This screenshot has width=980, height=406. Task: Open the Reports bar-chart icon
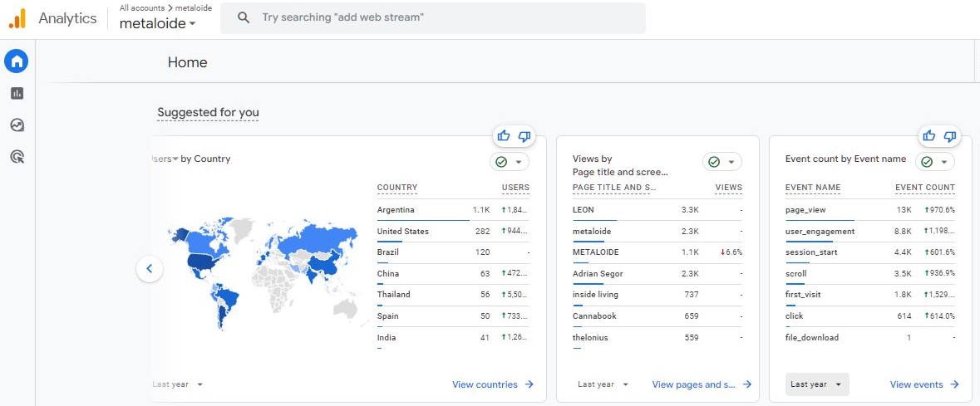(17, 93)
